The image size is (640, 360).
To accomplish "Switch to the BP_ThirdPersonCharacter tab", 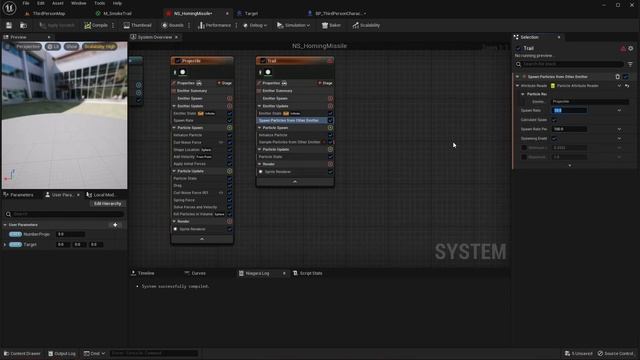I will click(338, 13).
